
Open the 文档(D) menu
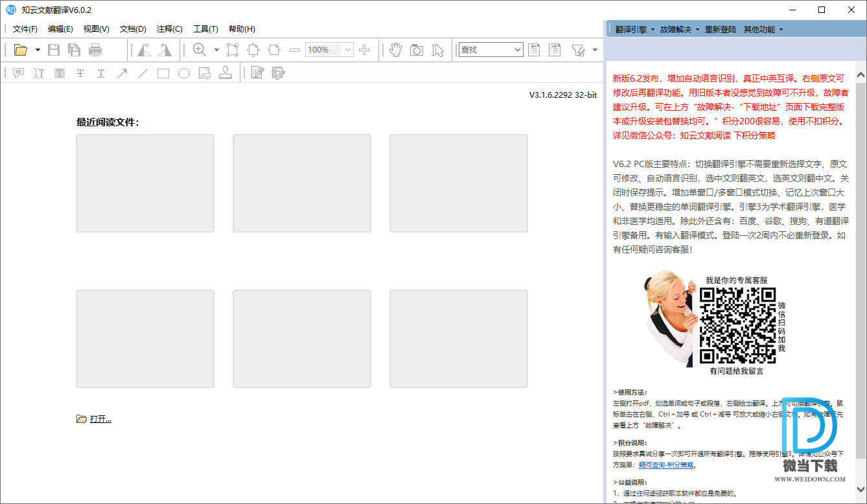133,29
